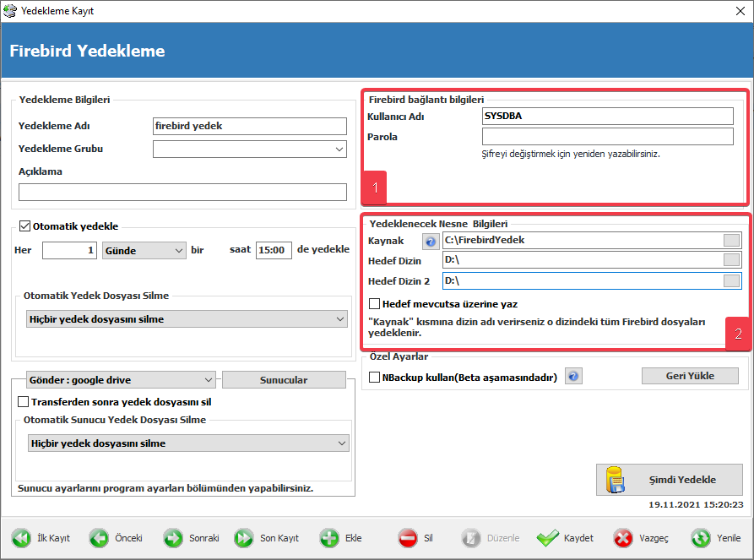Image resolution: width=754 pixels, height=560 pixels.
Task: Close the Yedekleme Kayıt window
Action: (x=740, y=11)
